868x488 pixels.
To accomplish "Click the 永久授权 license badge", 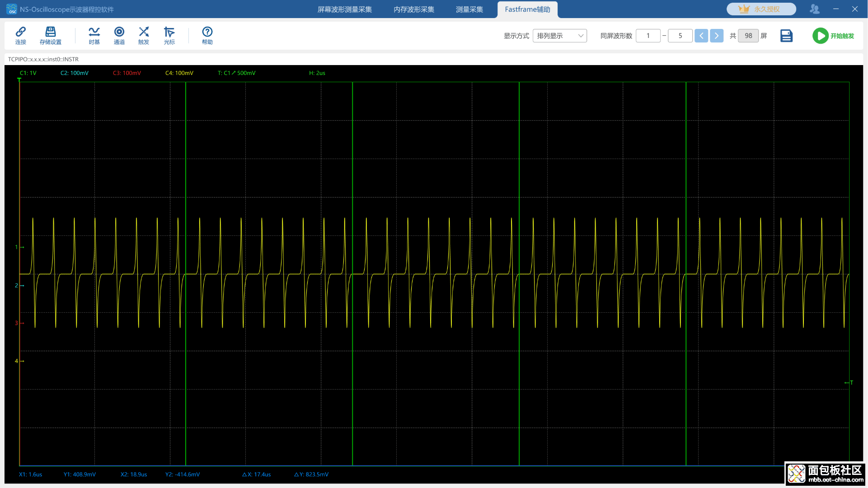I will click(x=761, y=9).
